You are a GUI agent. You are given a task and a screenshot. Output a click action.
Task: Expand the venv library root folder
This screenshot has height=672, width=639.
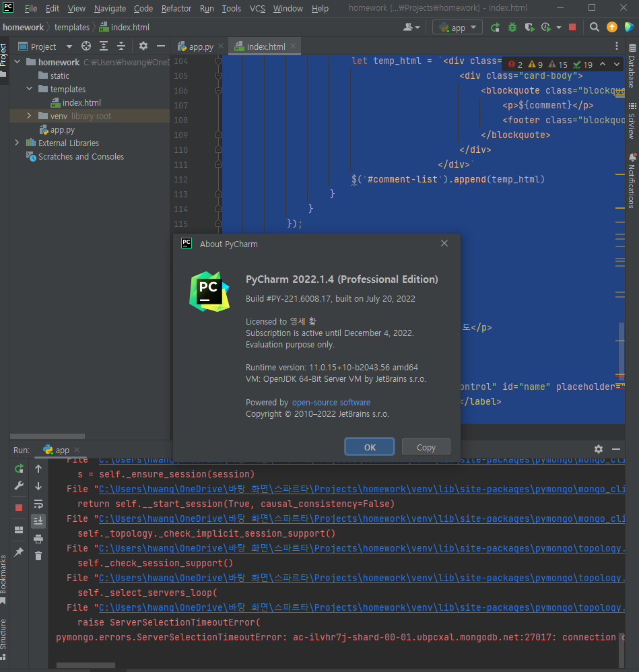(29, 116)
